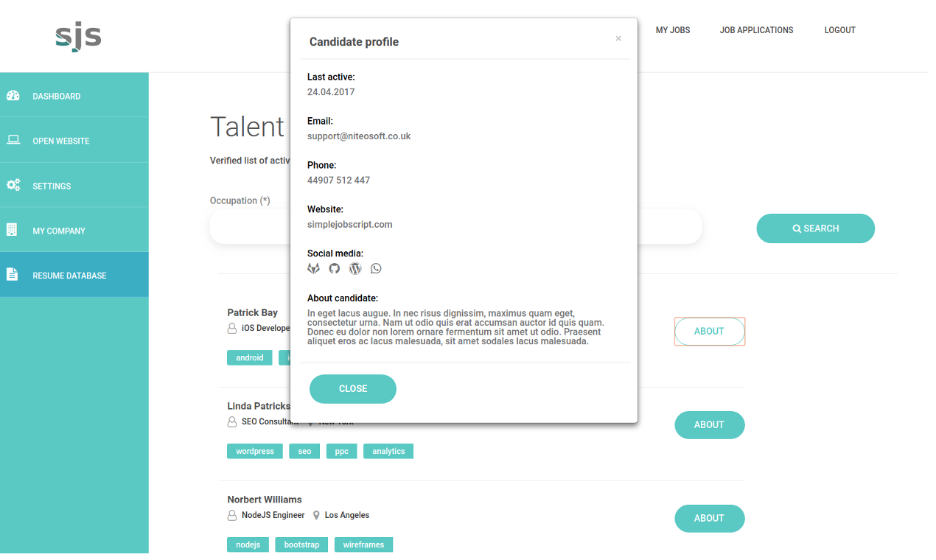Click the location pin beside Los Angeles
The image size is (936, 560).
click(315, 514)
